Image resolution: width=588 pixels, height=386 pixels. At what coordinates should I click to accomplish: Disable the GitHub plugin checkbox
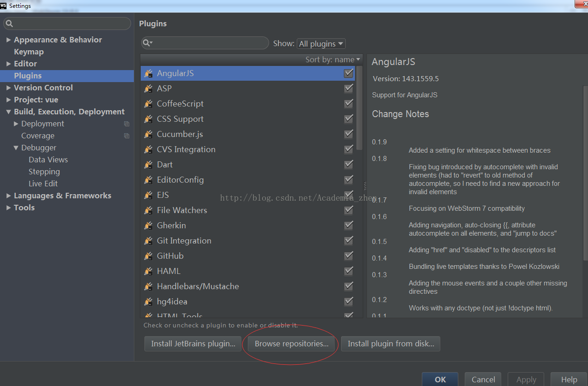point(348,256)
